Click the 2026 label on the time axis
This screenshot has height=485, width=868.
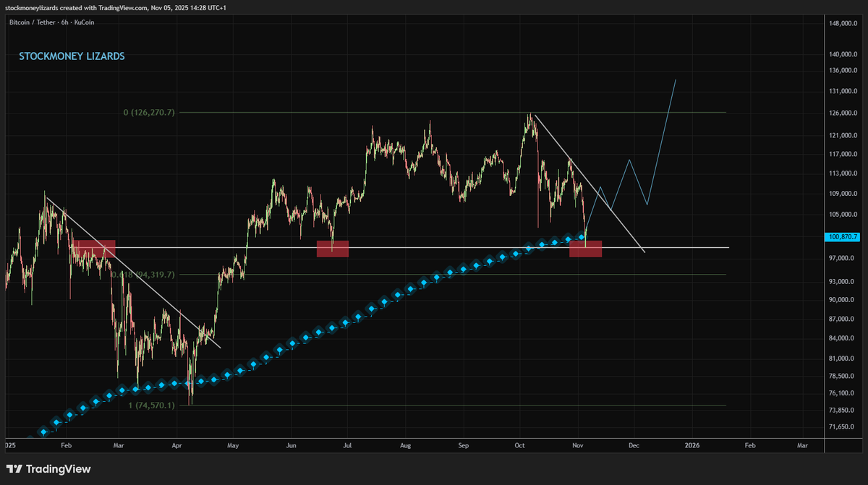692,446
